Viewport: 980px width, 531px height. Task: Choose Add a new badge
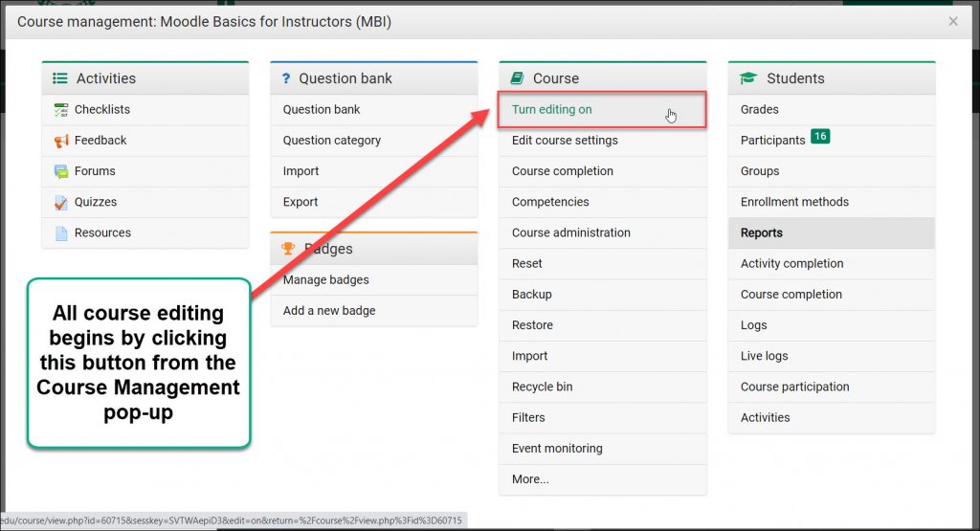point(329,311)
